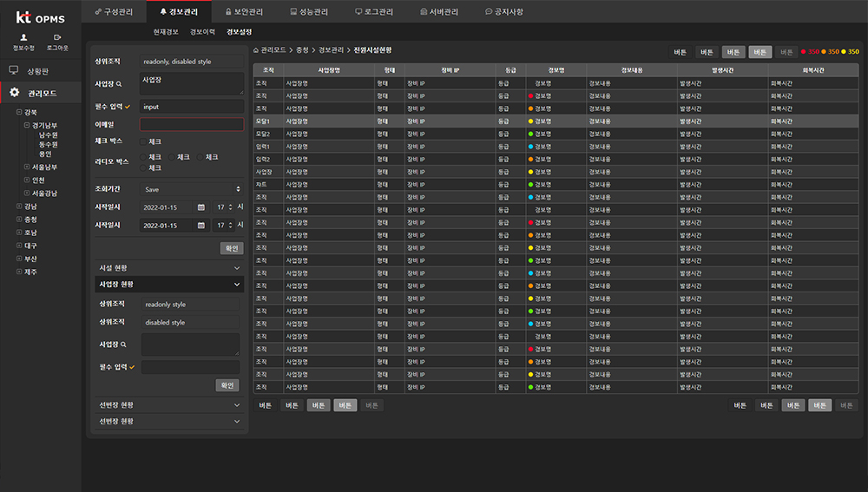The height and width of the screenshot is (492, 868).
Task: Go to 관리모드 in the breadcrumb
Action: tap(273, 50)
